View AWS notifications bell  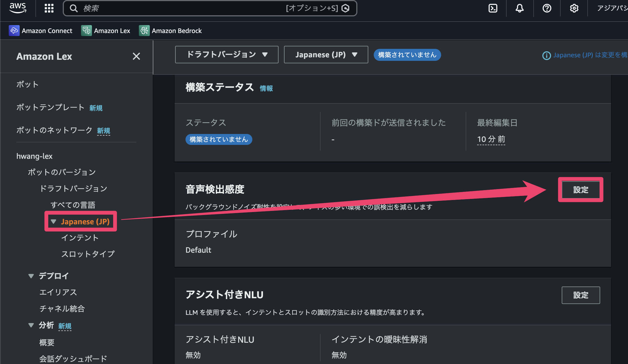tap(519, 8)
